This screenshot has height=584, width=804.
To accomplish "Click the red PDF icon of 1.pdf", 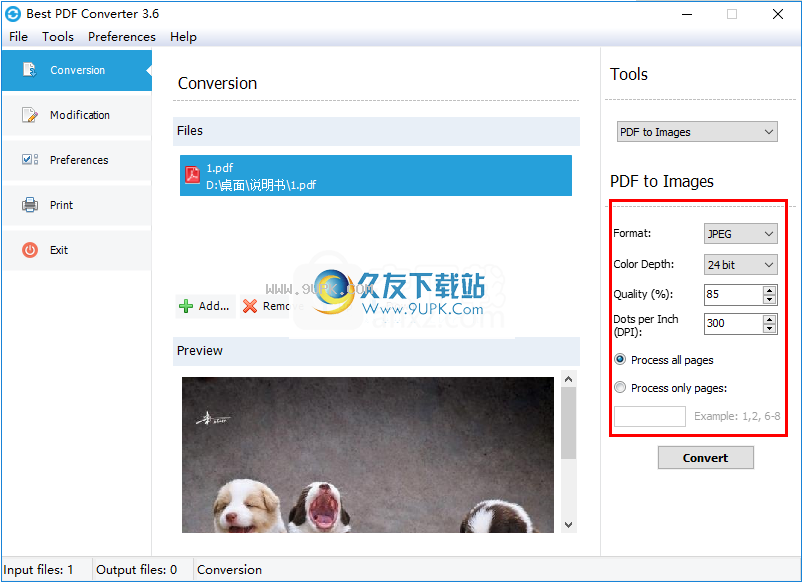I will click(192, 175).
